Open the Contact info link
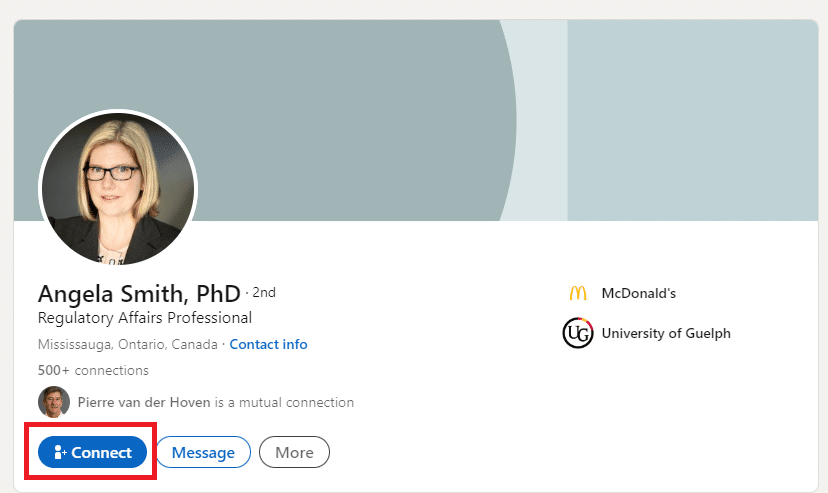 point(268,344)
